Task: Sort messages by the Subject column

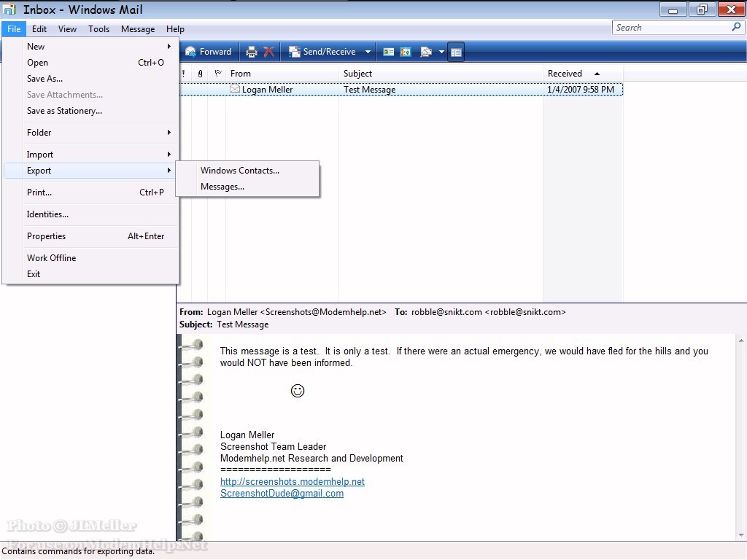Action: click(441, 74)
